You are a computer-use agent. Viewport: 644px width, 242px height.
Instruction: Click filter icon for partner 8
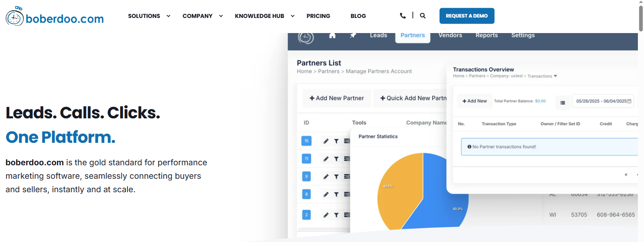point(336,195)
